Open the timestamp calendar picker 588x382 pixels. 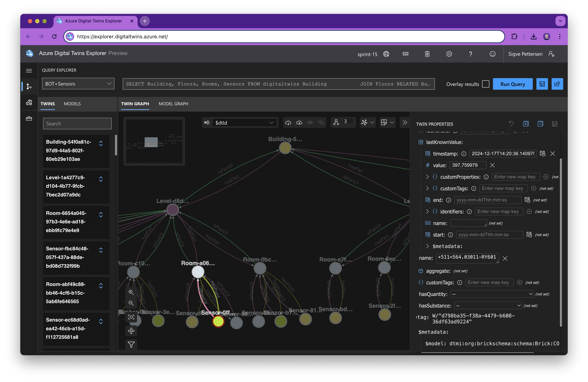click(x=543, y=154)
